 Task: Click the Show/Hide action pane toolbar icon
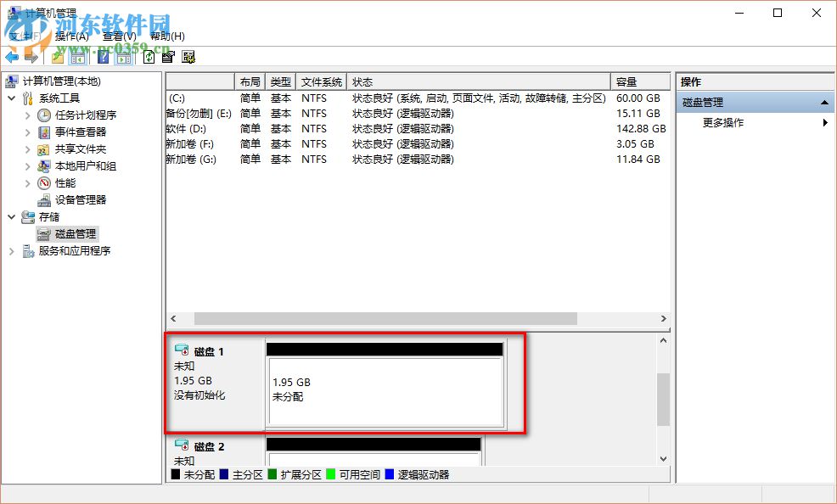123,57
